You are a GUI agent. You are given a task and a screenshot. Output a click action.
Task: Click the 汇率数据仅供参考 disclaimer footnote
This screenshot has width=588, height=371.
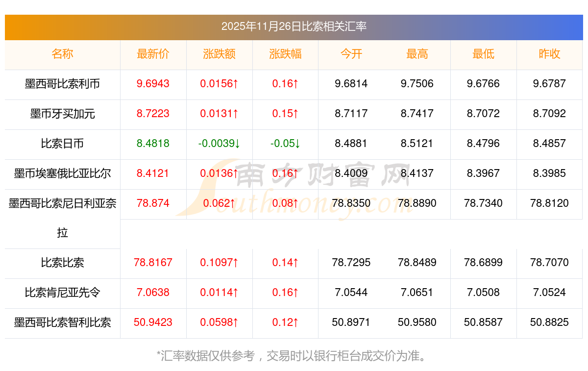coord(294,356)
